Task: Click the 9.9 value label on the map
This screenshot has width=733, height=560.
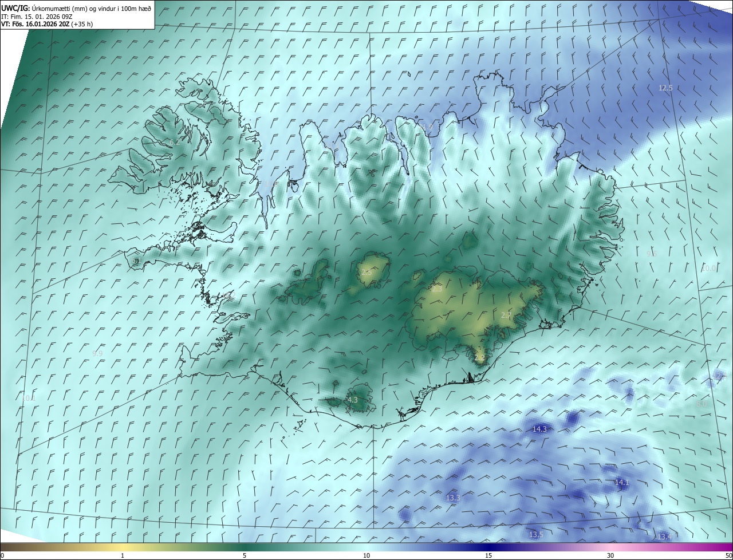Action: (97, 354)
